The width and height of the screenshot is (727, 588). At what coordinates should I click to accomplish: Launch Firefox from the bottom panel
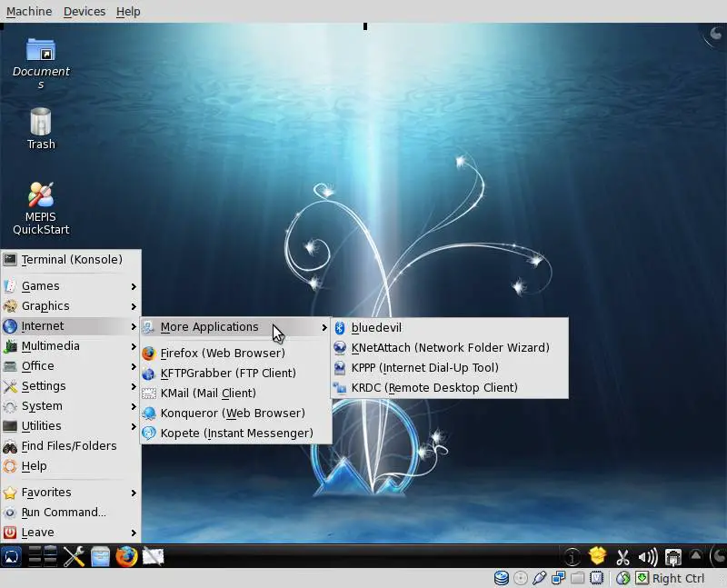126,556
